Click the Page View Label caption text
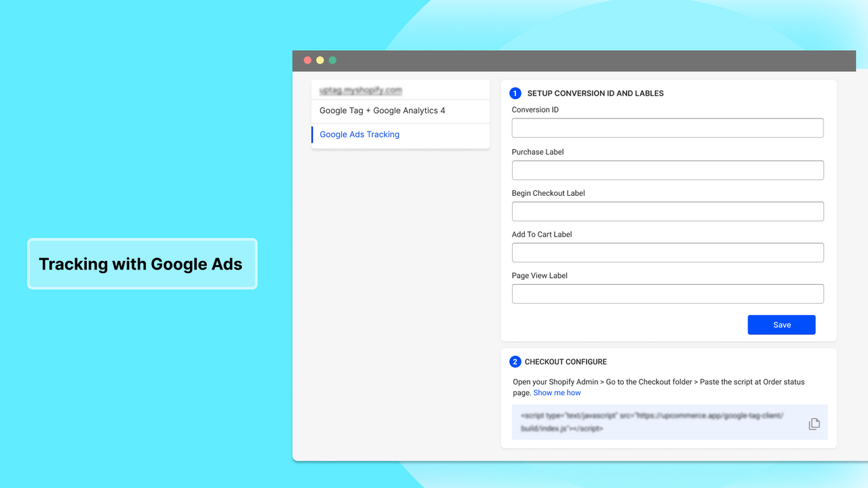 coord(540,276)
